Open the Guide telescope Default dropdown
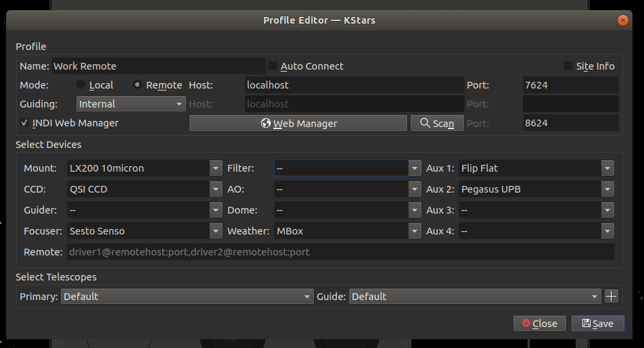Viewport: 644px width, 348px height. pos(475,296)
